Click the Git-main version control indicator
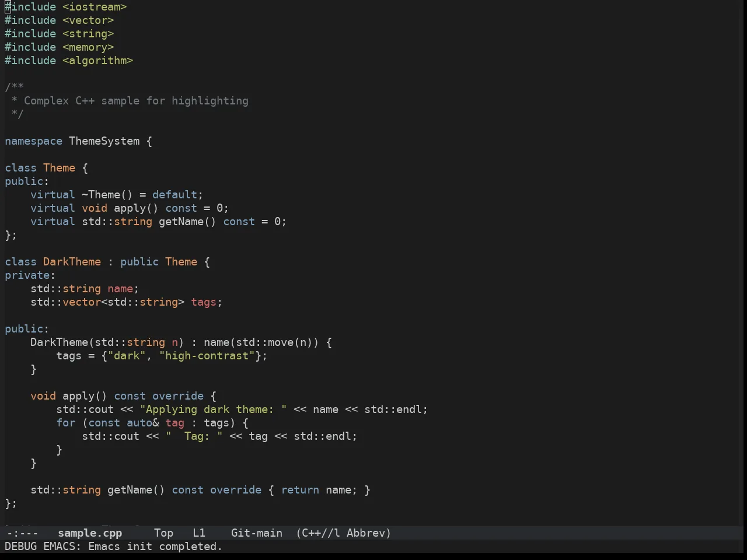This screenshot has width=747, height=560. [257, 533]
